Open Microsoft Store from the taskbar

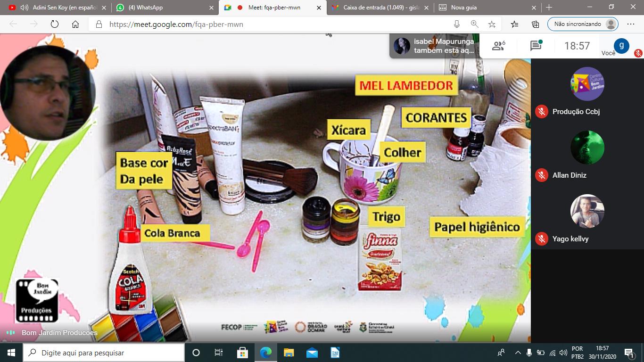coord(242,353)
